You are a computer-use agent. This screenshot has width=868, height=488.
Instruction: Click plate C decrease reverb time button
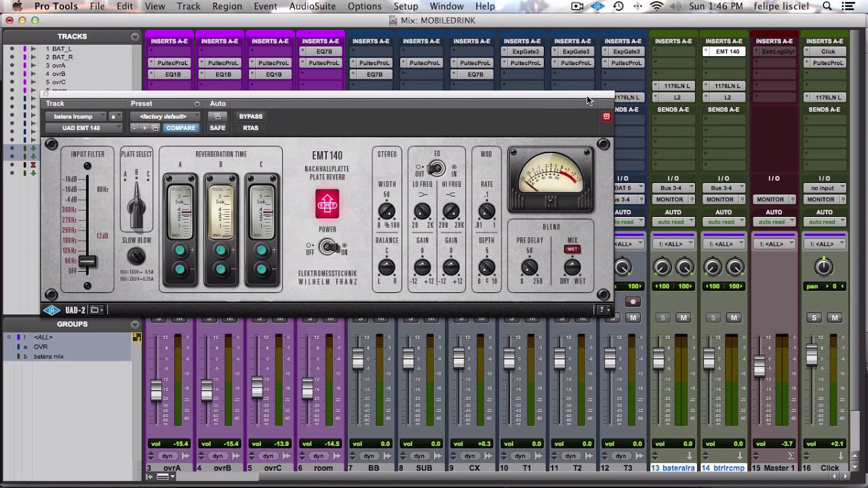pyautogui.click(x=262, y=270)
